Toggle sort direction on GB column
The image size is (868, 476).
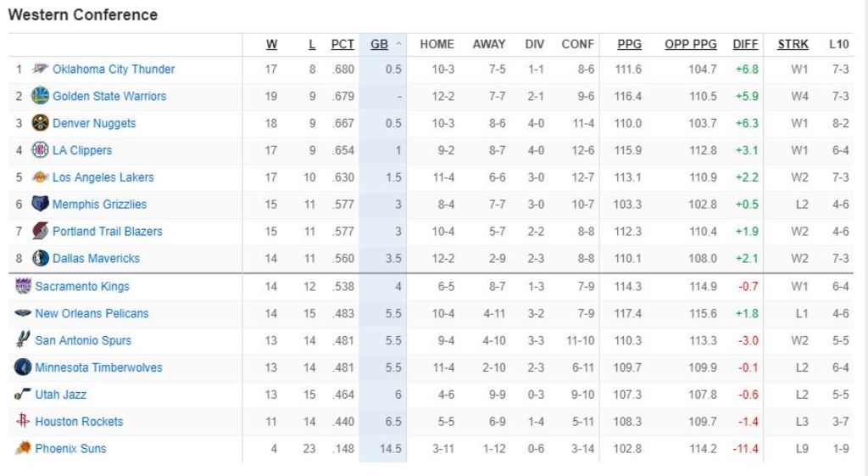tap(381, 44)
